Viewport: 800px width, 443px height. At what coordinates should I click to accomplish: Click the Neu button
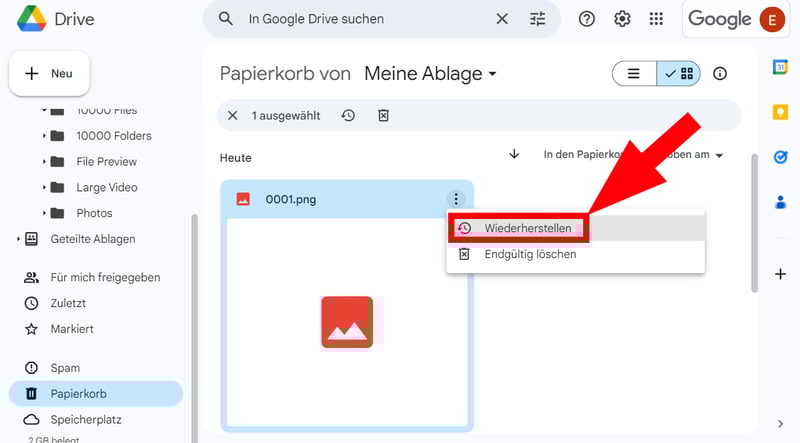pyautogui.click(x=49, y=74)
